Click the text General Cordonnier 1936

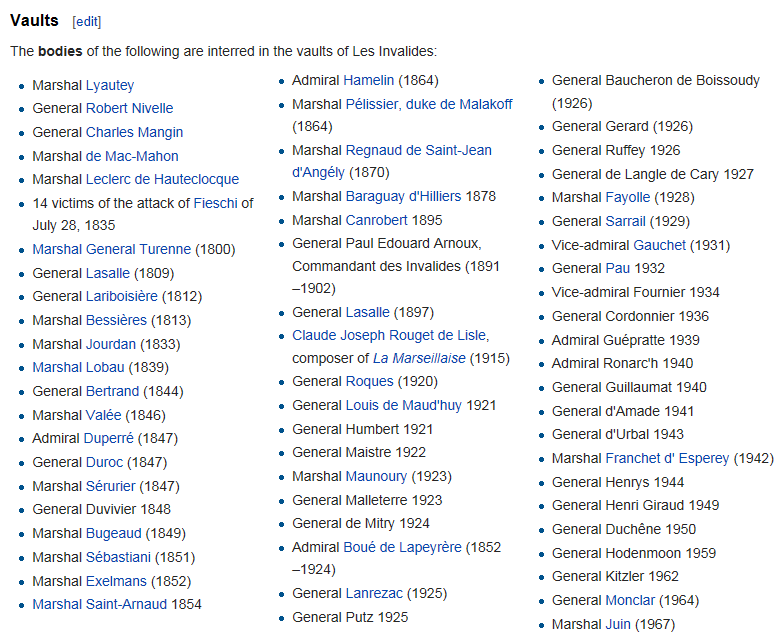[630, 316]
